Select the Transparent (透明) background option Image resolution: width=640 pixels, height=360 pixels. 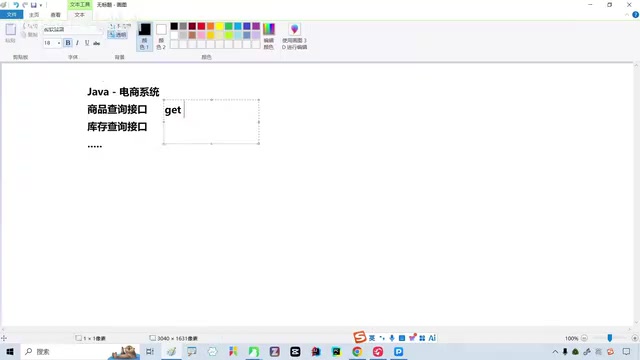[x=118, y=35]
